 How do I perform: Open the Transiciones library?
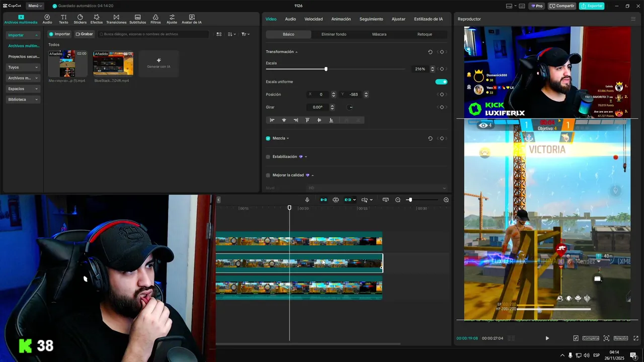(x=116, y=19)
